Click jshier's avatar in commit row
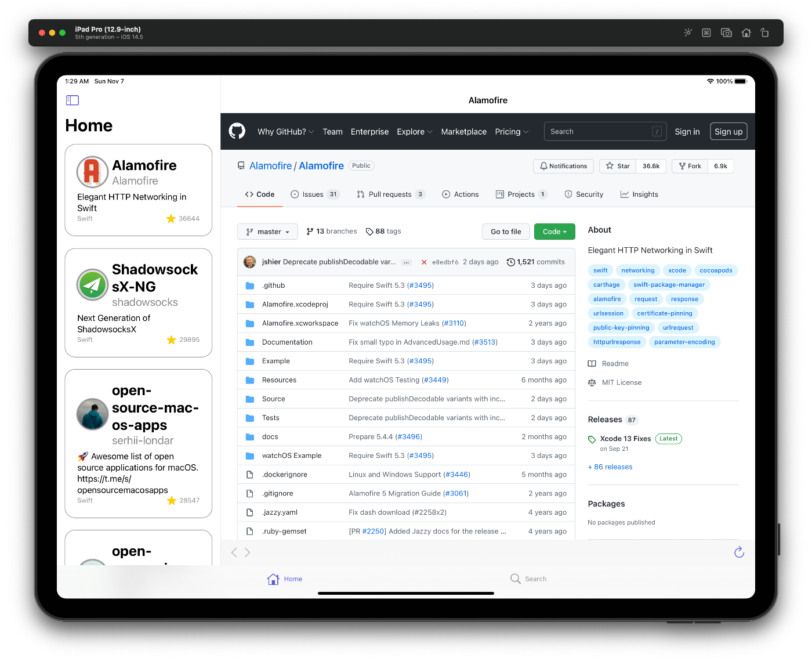The image size is (812, 665). [x=250, y=262]
